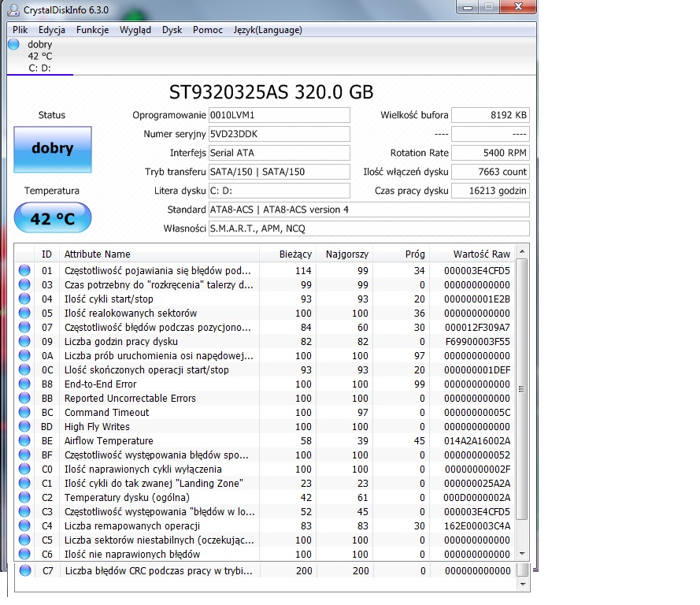Click status orb for attribute C0

pyautogui.click(x=24, y=469)
